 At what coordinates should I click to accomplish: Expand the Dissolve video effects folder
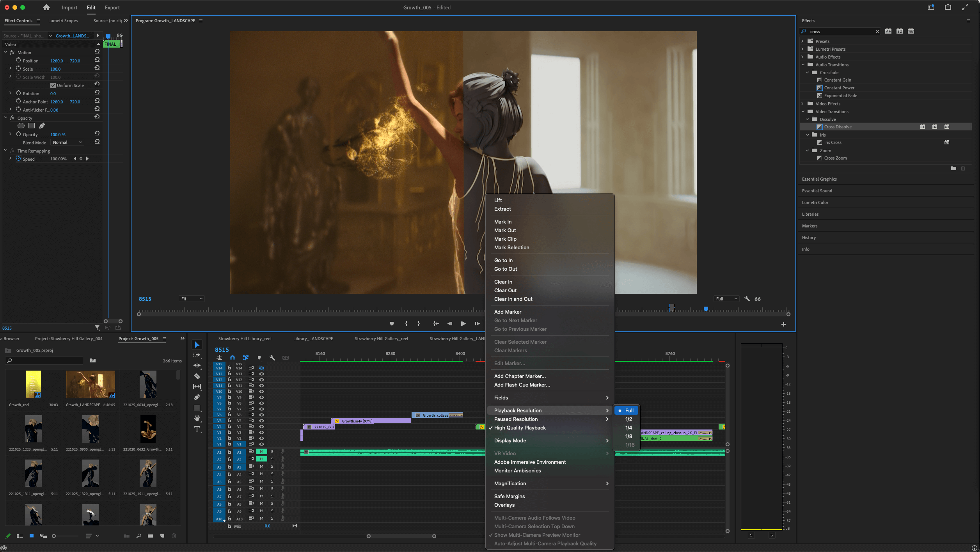(808, 119)
